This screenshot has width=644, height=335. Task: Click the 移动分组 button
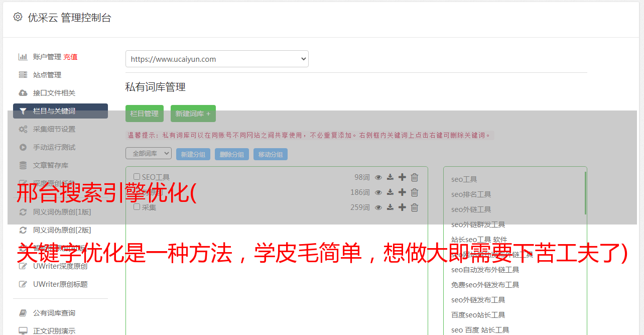click(x=271, y=154)
